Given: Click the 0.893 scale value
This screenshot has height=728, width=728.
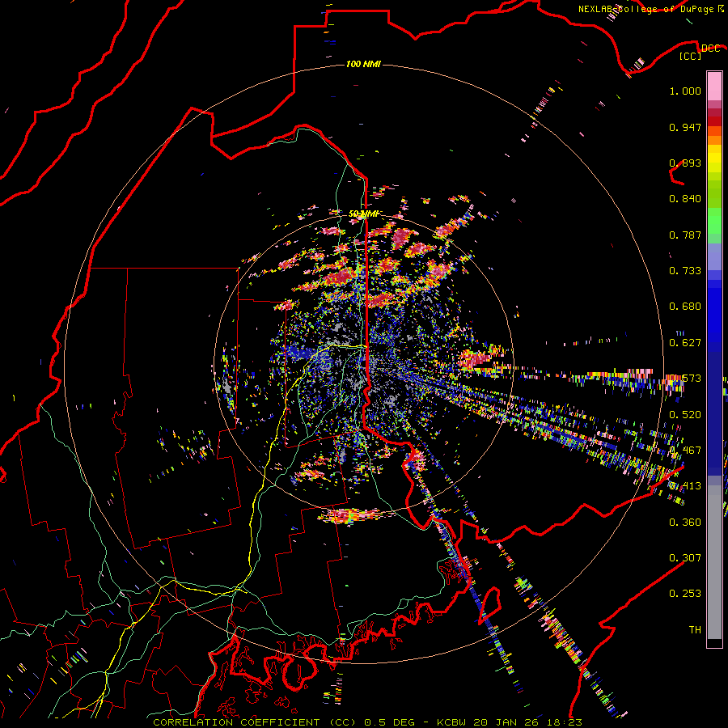Looking at the screenshot, I should click(x=685, y=163).
